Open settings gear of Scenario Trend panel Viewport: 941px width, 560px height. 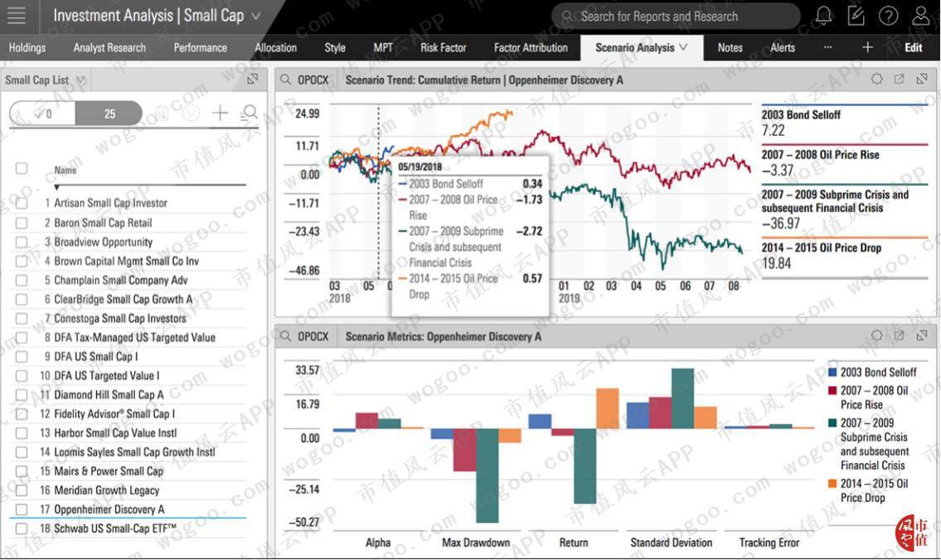(x=877, y=80)
